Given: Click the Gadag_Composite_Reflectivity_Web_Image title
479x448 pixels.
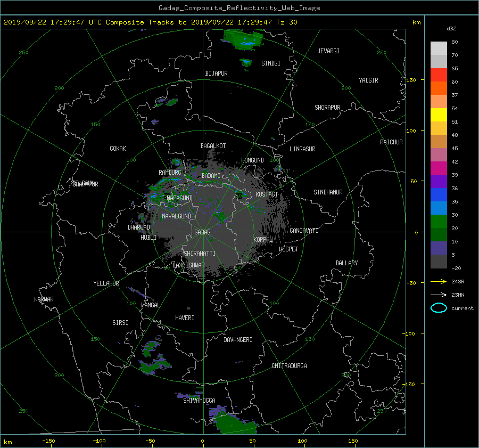Looking at the screenshot, I should (x=239, y=8).
